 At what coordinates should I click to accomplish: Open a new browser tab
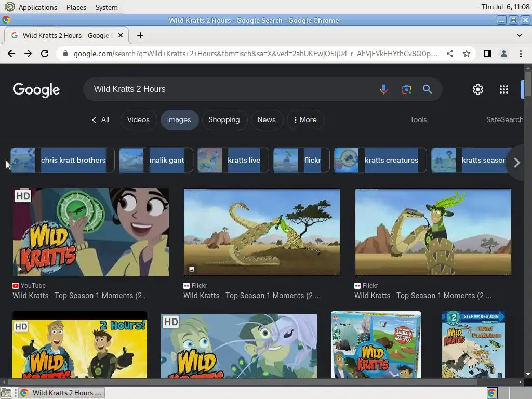[140, 35]
